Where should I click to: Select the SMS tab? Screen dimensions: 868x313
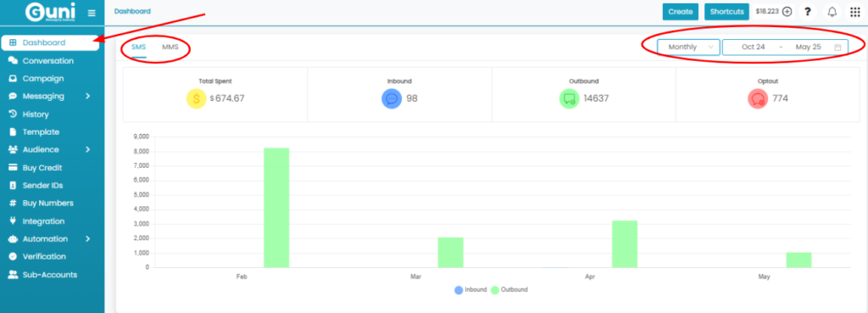[138, 48]
